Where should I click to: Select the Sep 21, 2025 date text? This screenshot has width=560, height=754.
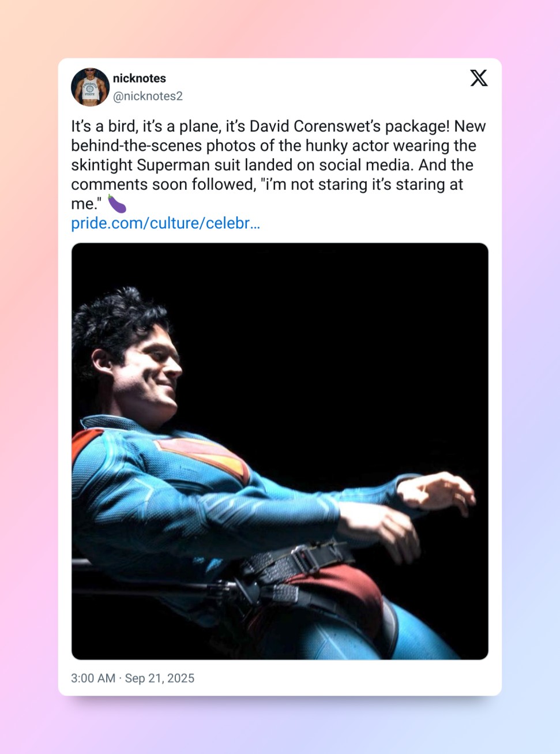pyautogui.click(x=160, y=678)
